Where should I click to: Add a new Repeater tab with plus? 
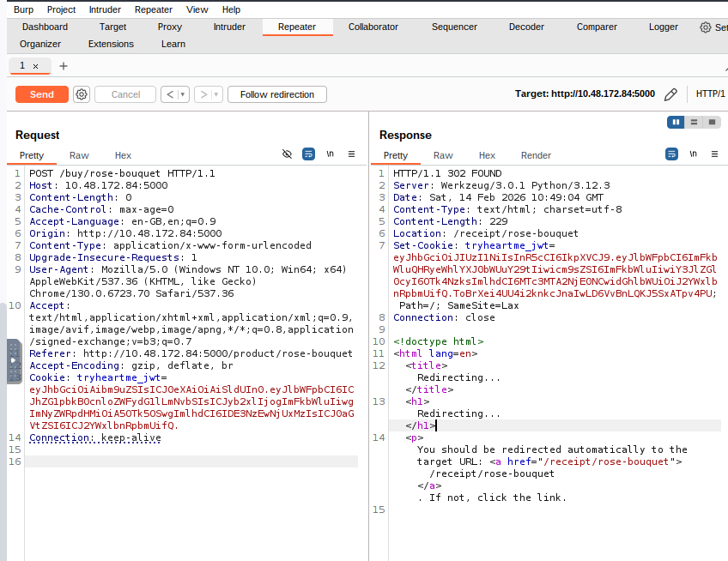click(x=64, y=66)
